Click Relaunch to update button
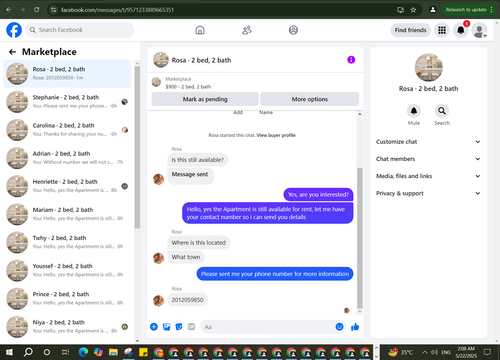The height and width of the screenshot is (360, 500). [469, 10]
